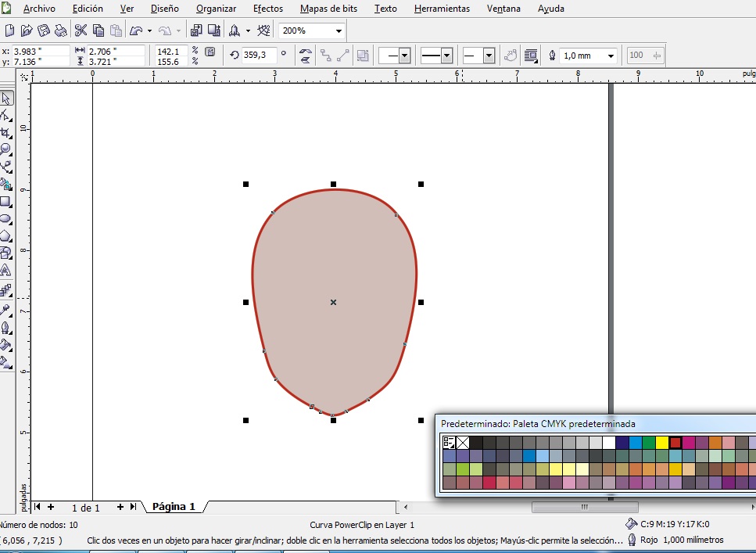
Task: Toggle the lock ratio padlock
Action: coord(210,52)
